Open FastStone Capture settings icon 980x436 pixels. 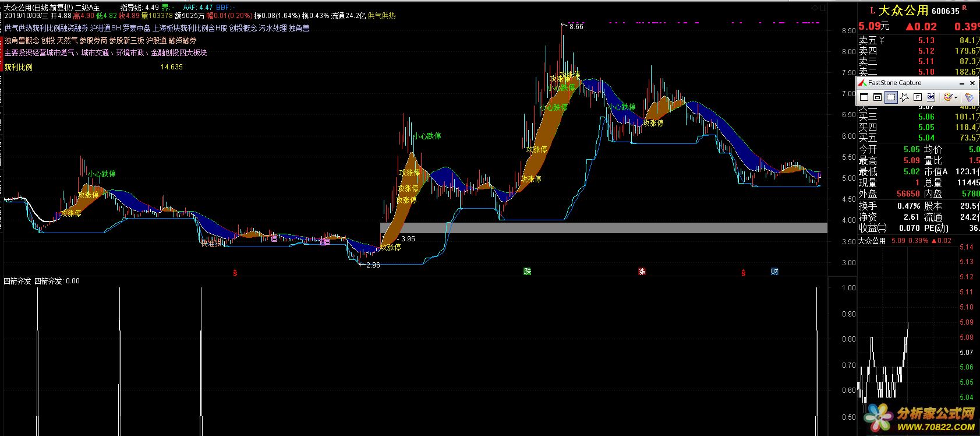(969, 97)
